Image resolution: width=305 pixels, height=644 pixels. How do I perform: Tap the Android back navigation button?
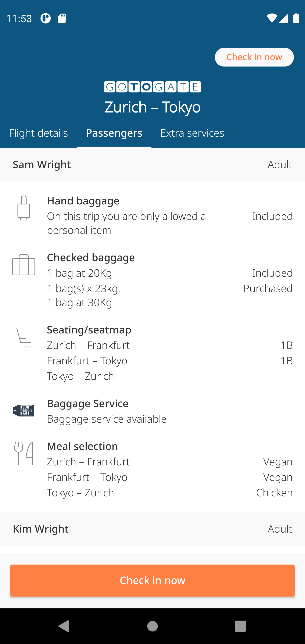coord(64,626)
